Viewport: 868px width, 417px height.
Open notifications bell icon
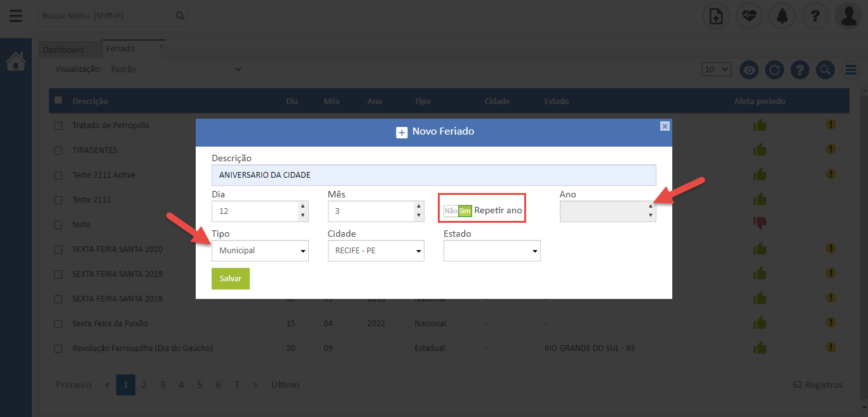pos(782,17)
